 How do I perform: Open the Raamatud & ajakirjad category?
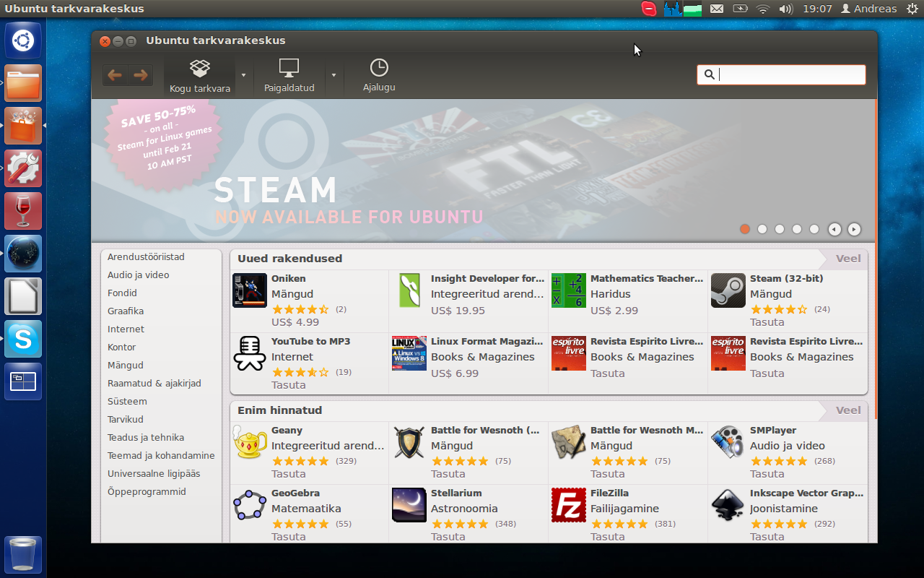coord(154,383)
